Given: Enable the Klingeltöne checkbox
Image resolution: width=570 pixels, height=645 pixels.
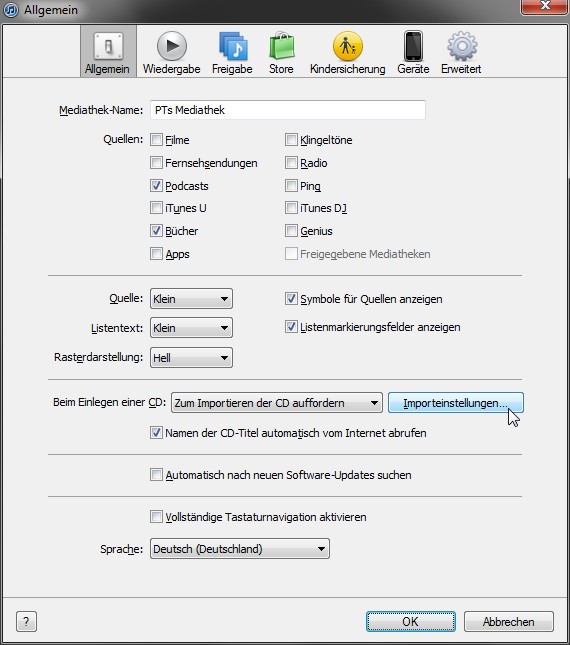Looking at the screenshot, I should coord(291,140).
